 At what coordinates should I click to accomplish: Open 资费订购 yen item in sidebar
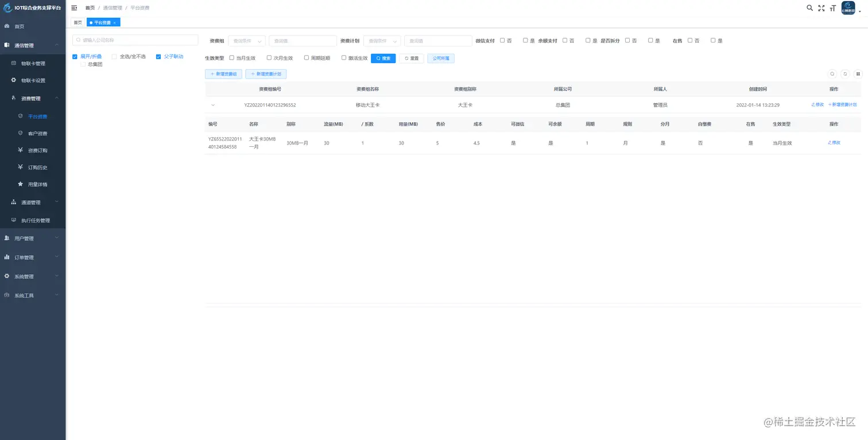pyautogui.click(x=33, y=150)
